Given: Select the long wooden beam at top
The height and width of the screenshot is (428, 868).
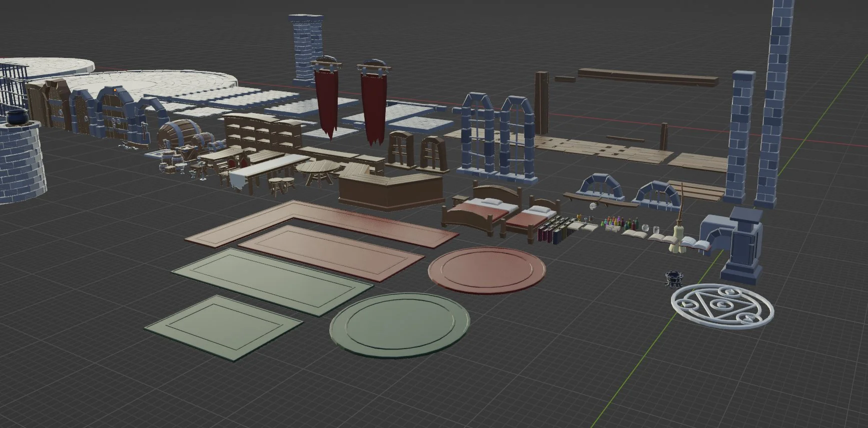Looking at the screenshot, I should point(648,78).
